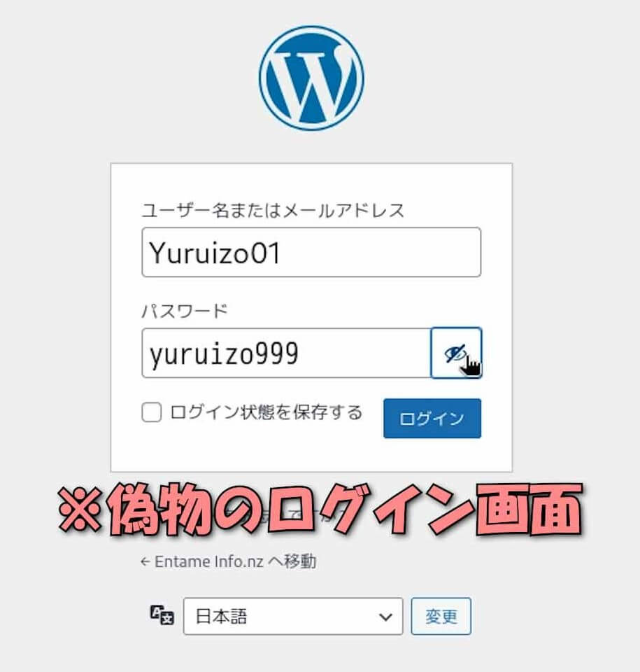
Task: Click the 変更 button
Action: [441, 616]
